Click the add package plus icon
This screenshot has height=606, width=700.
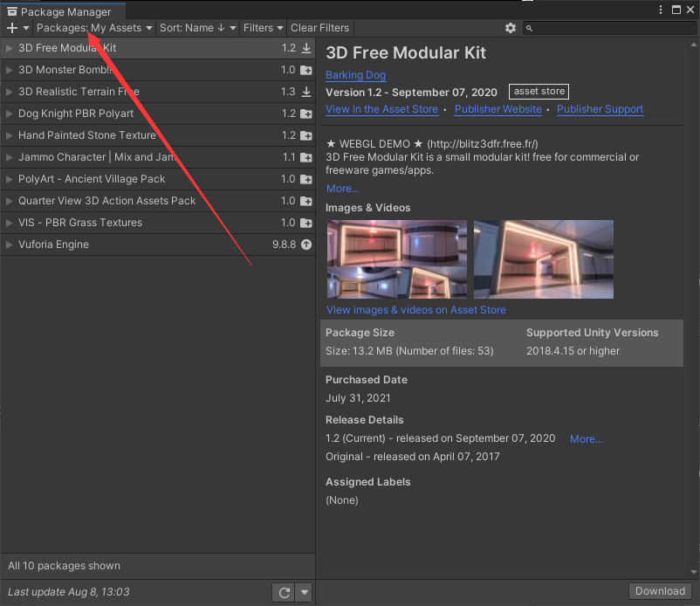point(12,28)
